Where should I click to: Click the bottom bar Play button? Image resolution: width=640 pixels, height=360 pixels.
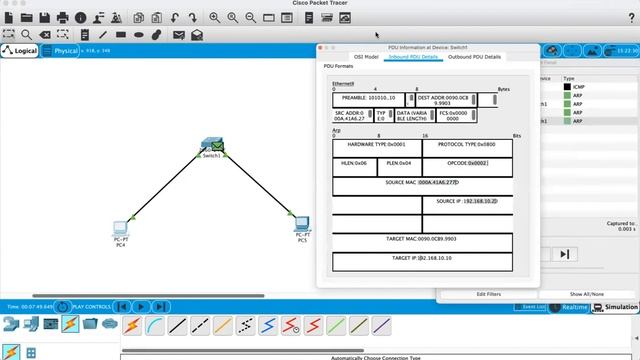coord(141,307)
